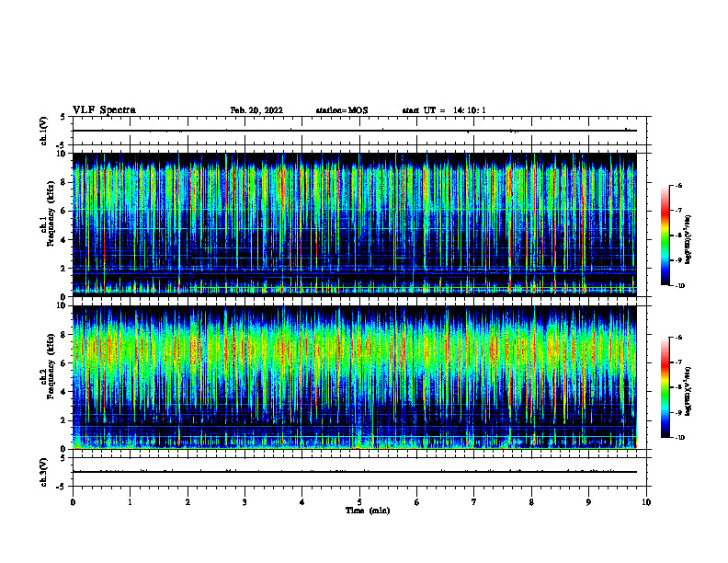Click time axis tick label "2"
This screenshot has width=728, height=563.
(x=188, y=502)
